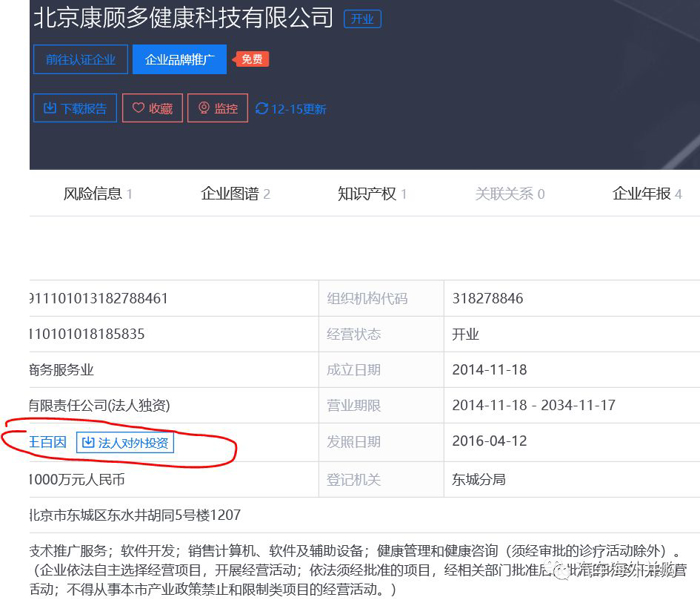Switch to 企业图谱 tab
Image resolution: width=700 pixels, height=599 pixels.
click(x=235, y=194)
